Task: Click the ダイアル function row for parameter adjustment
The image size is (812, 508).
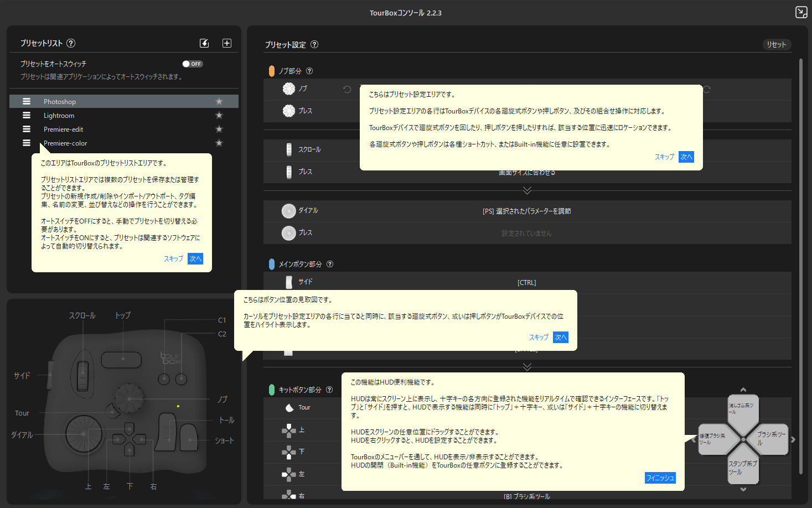Action: pyautogui.click(x=526, y=211)
